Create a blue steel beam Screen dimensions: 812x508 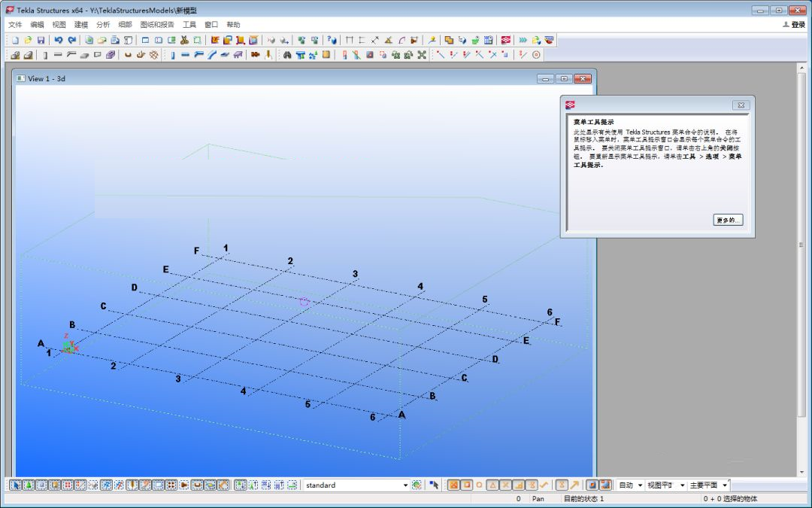(x=186, y=54)
